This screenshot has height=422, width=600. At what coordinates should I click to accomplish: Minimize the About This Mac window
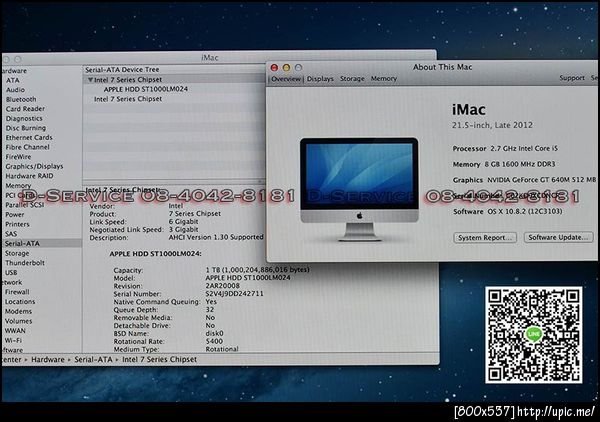coord(286,68)
